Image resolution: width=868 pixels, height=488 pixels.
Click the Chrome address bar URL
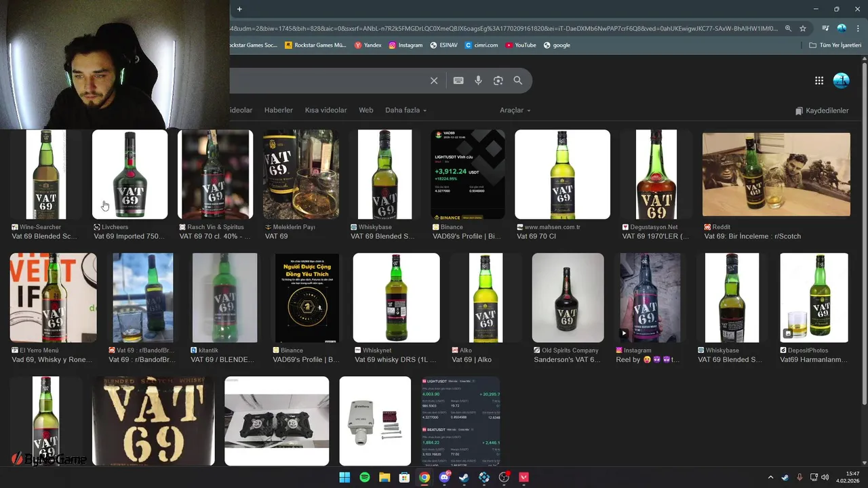pos(505,28)
